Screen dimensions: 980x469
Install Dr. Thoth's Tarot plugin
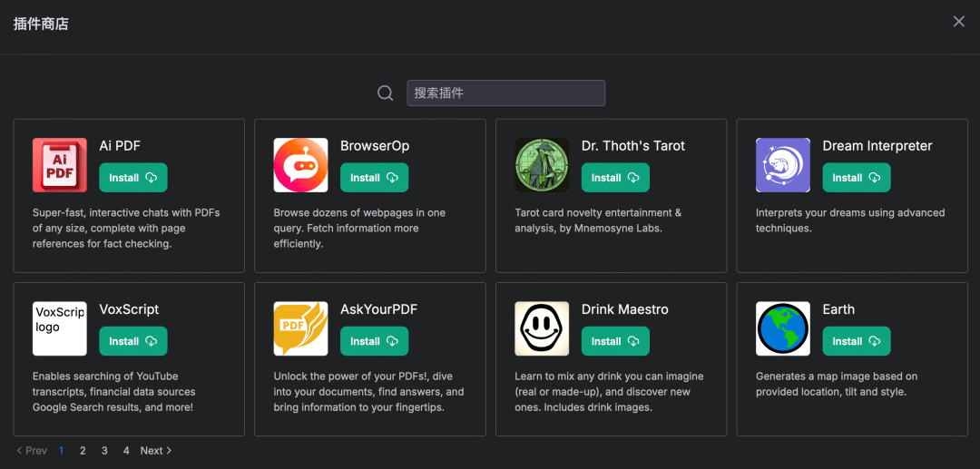click(x=615, y=178)
